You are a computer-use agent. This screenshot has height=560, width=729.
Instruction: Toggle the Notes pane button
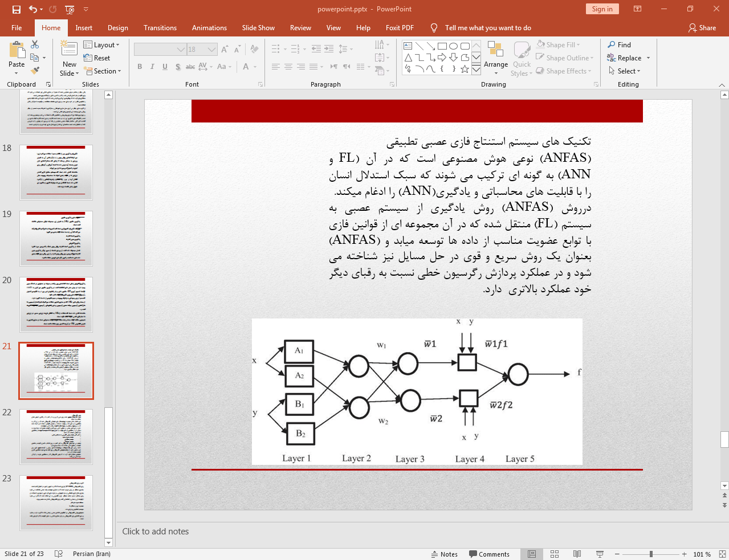pyautogui.click(x=445, y=554)
